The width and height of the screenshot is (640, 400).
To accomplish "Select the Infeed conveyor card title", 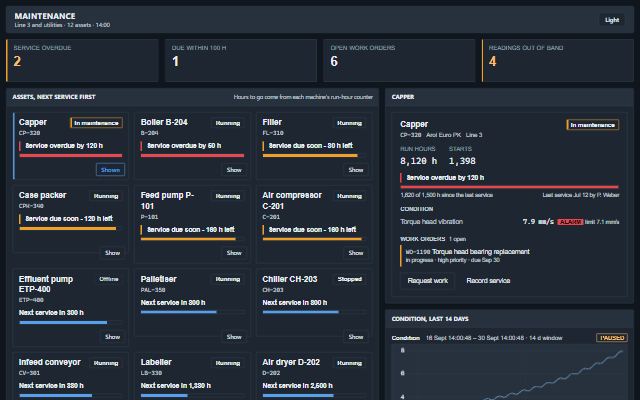I will [49, 362].
